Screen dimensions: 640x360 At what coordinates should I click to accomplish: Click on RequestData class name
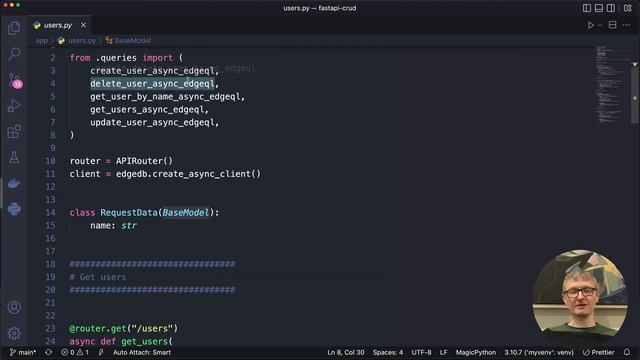click(x=129, y=213)
